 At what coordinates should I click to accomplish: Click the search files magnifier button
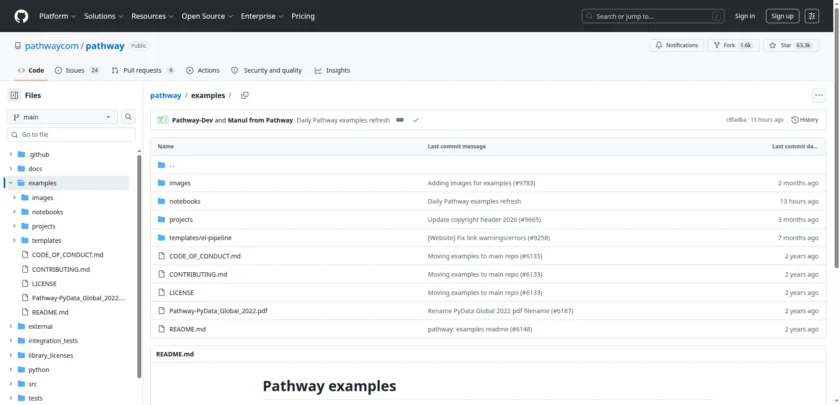128,117
